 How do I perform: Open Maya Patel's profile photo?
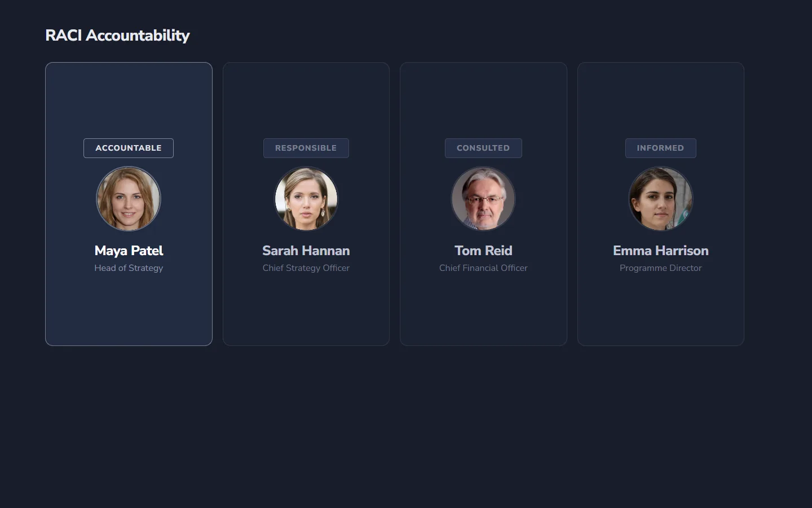pyautogui.click(x=128, y=199)
